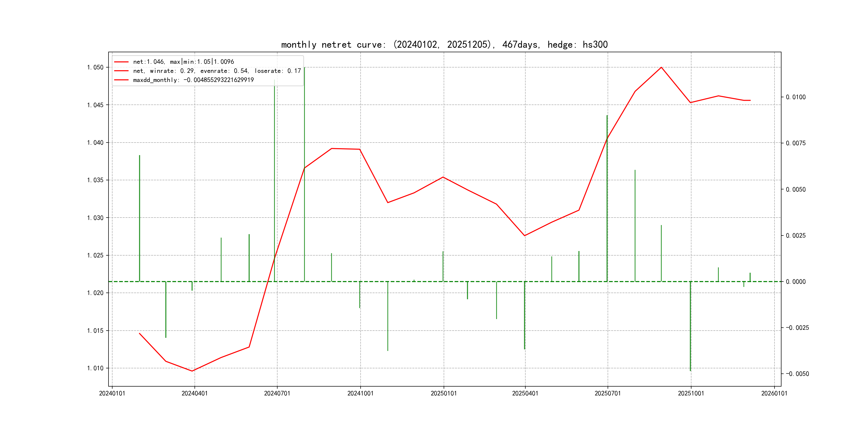Click the 1.035 left axis tick label
The width and height of the screenshot is (868, 434).
click(x=95, y=180)
